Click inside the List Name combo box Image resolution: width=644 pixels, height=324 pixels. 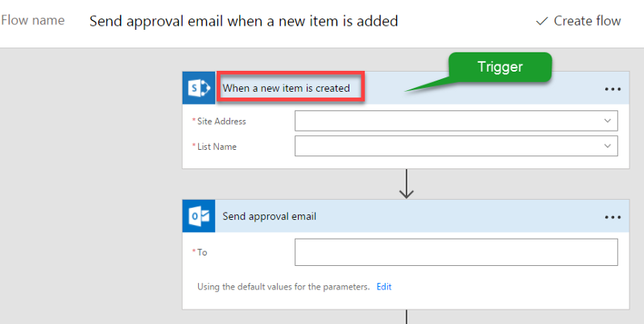tap(456, 146)
